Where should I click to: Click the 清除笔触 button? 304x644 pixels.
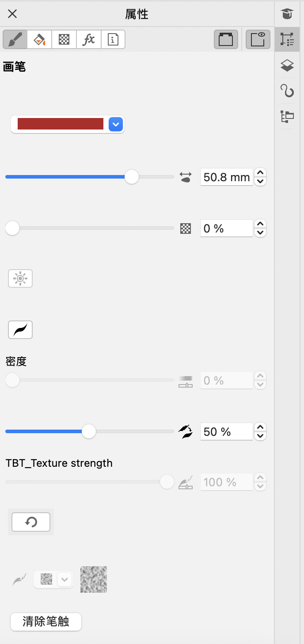[x=46, y=621]
